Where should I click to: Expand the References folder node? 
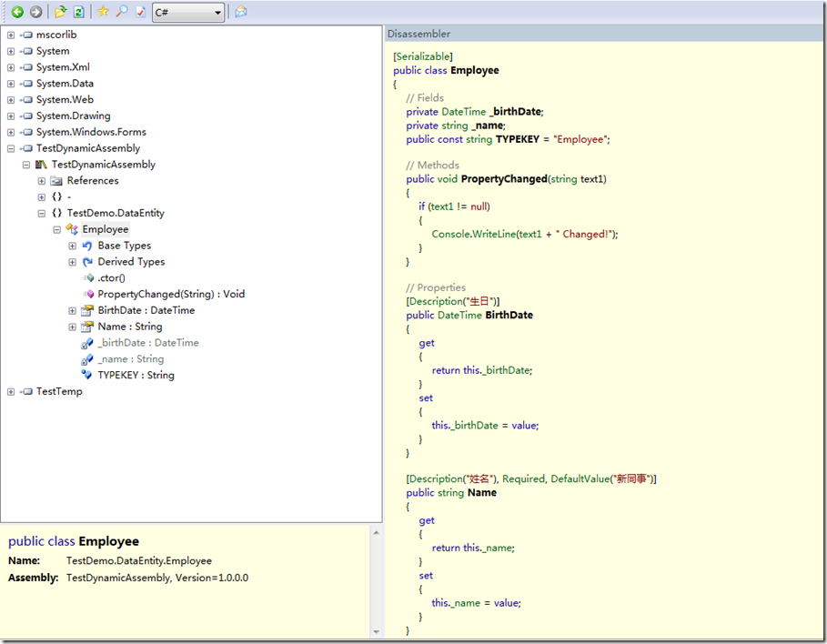42,181
